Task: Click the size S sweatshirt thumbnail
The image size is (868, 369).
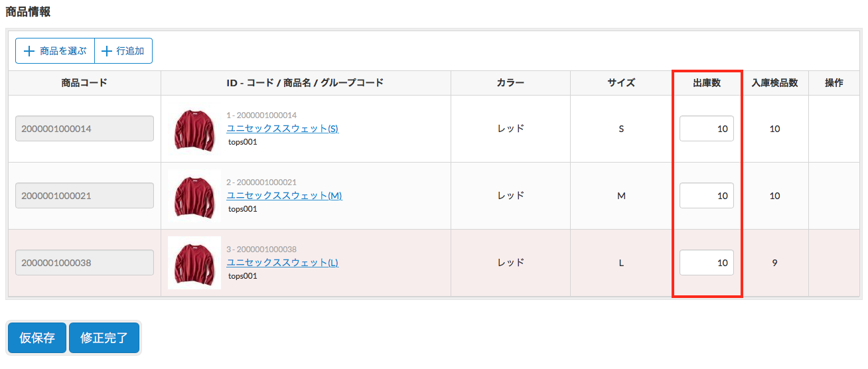Action: 194,129
